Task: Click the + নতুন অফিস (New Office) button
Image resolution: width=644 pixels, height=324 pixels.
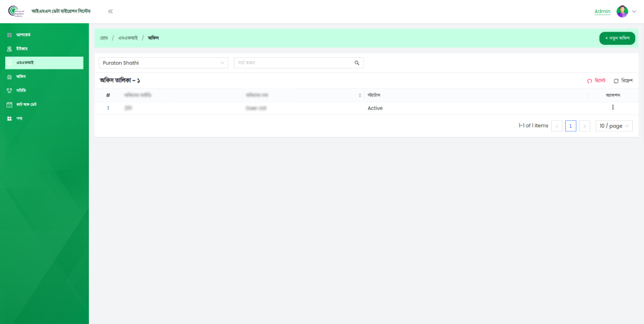Action: 617,38
